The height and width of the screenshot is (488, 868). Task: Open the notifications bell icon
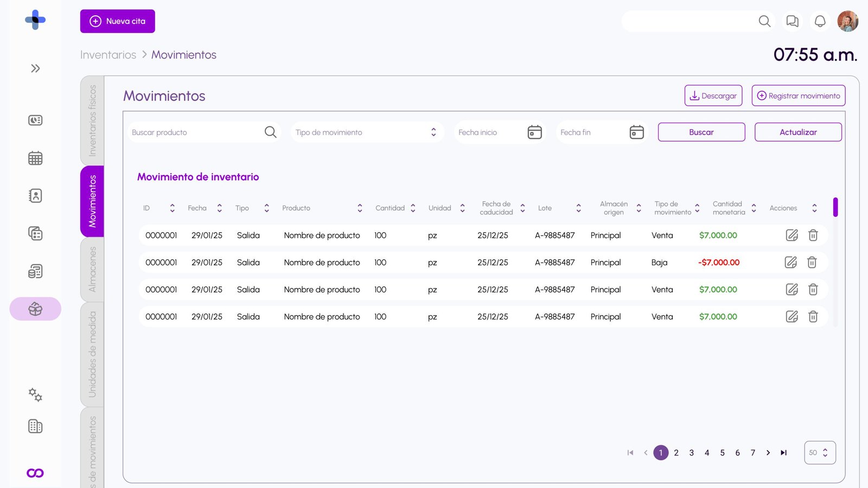[x=820, y=21]
